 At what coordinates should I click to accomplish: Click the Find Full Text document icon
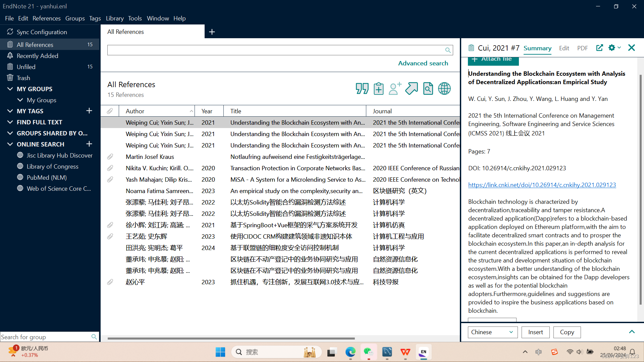pyautogui.click(x=428, y=89)
